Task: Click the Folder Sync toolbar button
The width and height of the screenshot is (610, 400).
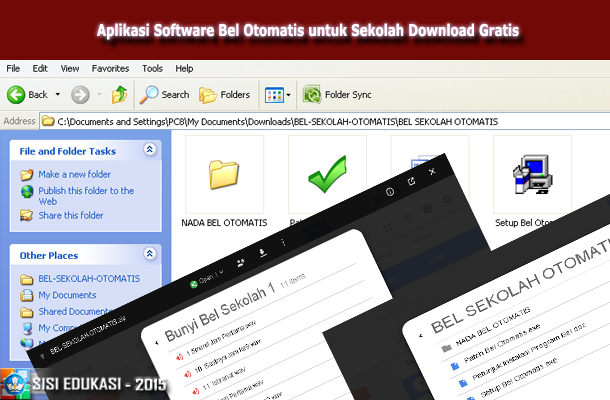Action: tap(337, 95)
